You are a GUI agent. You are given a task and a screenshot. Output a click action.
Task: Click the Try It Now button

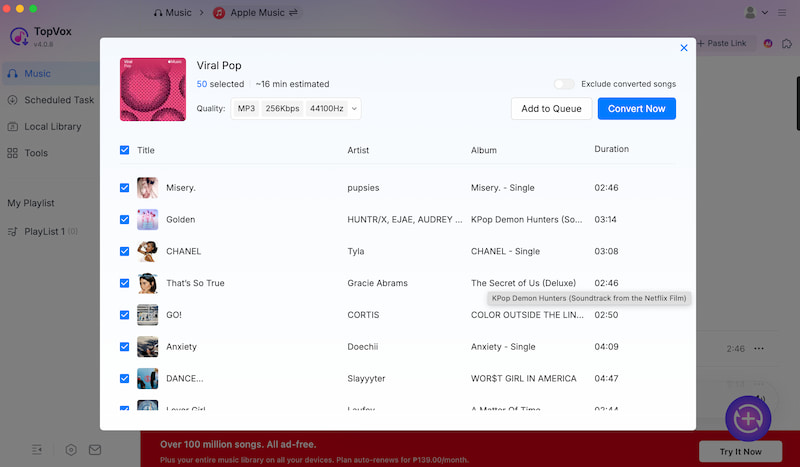click(x=740, y=452)
